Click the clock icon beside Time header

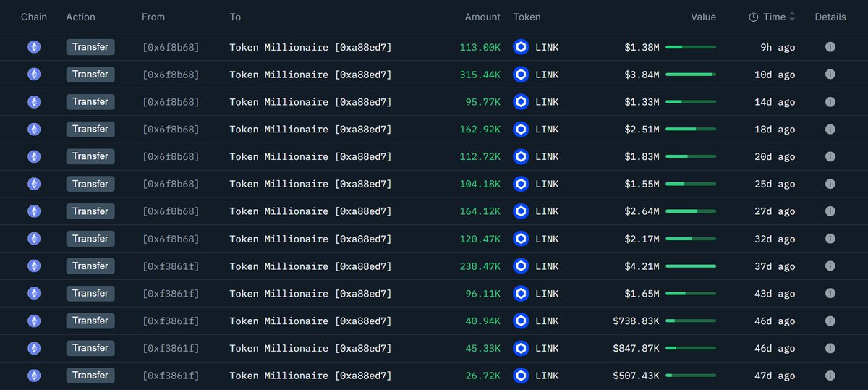coord(753,17)
